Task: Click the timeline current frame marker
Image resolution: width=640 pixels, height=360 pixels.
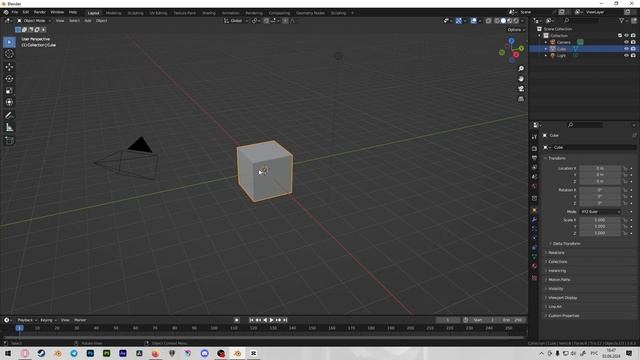Action: pyautogui.click(x=19, y=328)
